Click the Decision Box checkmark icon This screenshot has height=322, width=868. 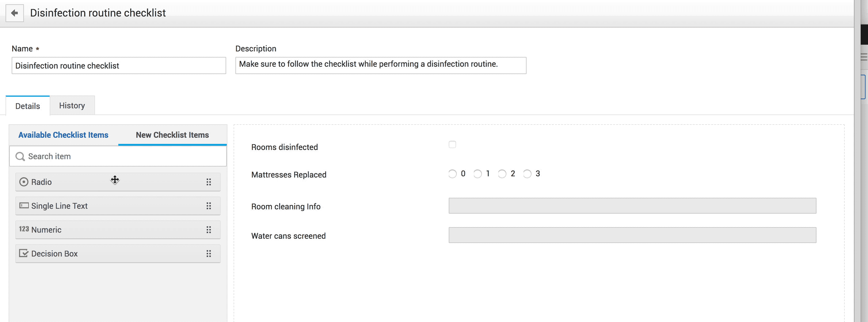coord(24,253)
